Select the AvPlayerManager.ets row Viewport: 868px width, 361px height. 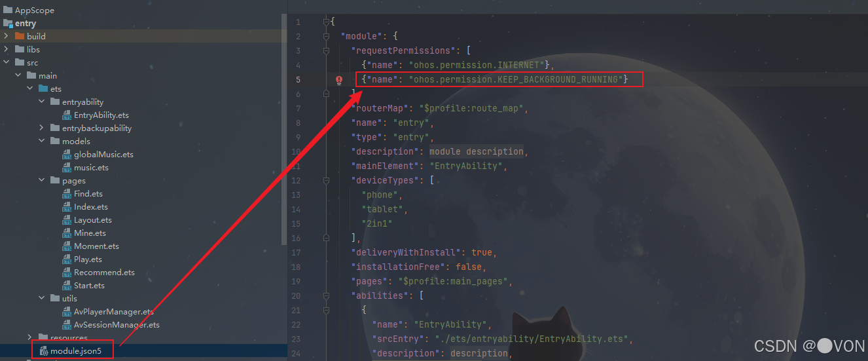[141, 311]
